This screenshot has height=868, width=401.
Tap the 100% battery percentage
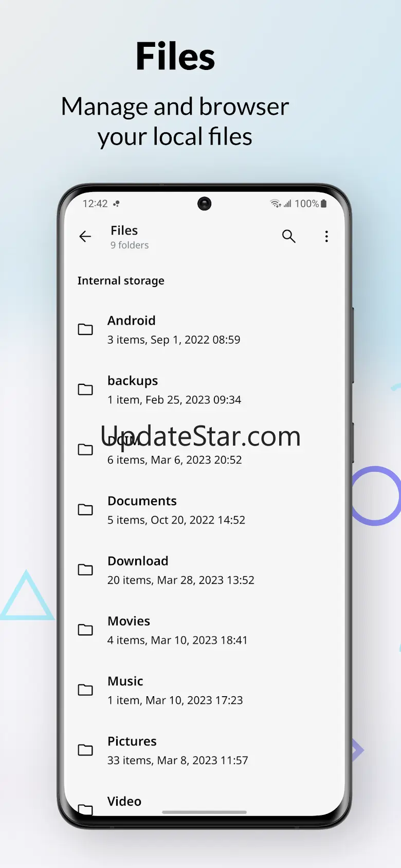(306, 204)
